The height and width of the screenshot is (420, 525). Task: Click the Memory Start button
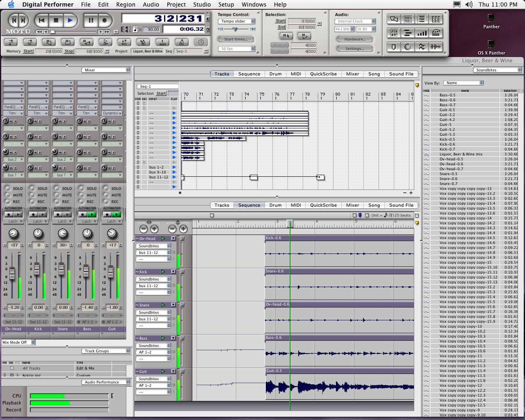[28, 51]
